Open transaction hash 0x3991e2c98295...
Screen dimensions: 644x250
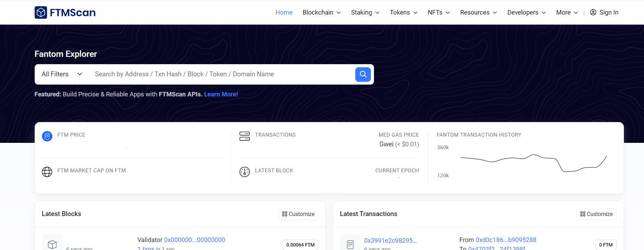point(390,241)
